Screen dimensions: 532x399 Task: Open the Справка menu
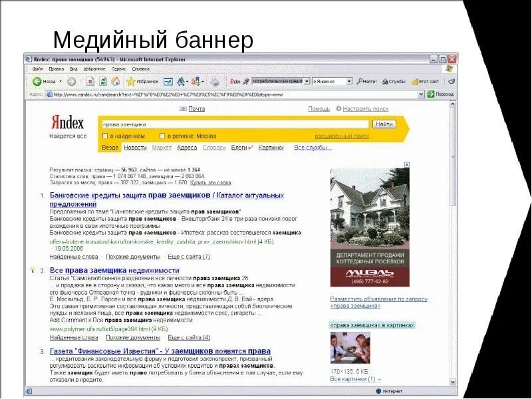pos(140,69)
